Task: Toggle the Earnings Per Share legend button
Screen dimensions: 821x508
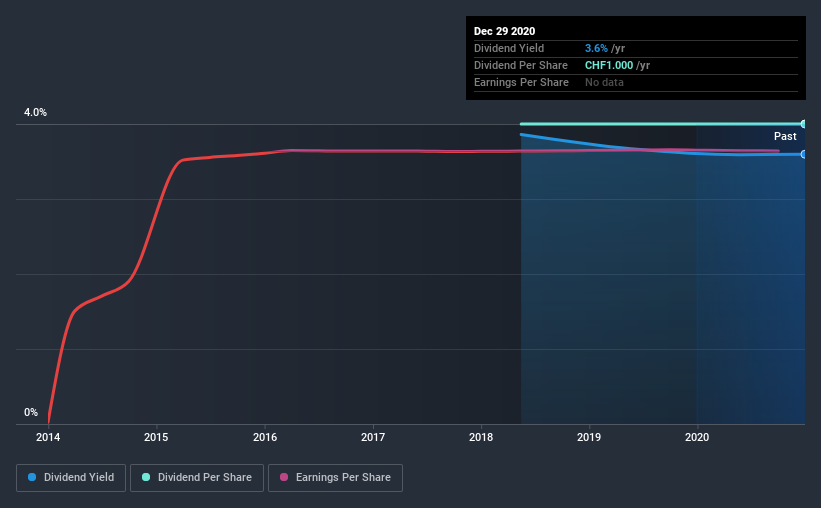Action: pyautogui.click(x=335, y=478)
